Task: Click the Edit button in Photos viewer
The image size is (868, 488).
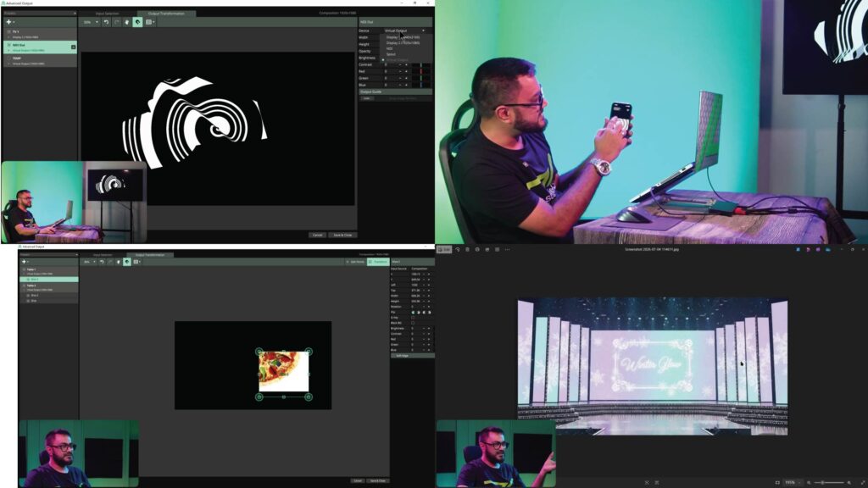Action: (444, 250)
